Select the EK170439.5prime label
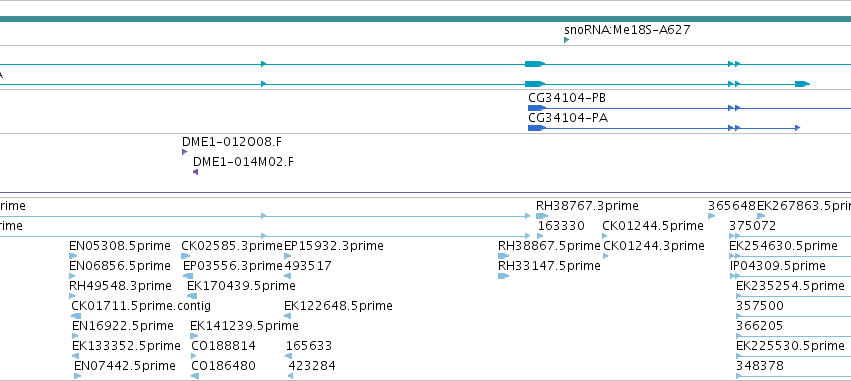 click(242, 286)
